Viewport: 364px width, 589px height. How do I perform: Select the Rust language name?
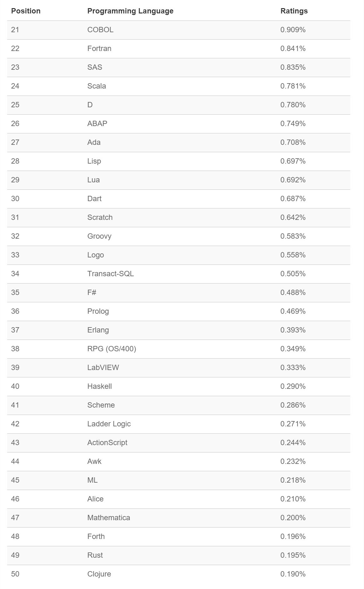tap(95, 555)
